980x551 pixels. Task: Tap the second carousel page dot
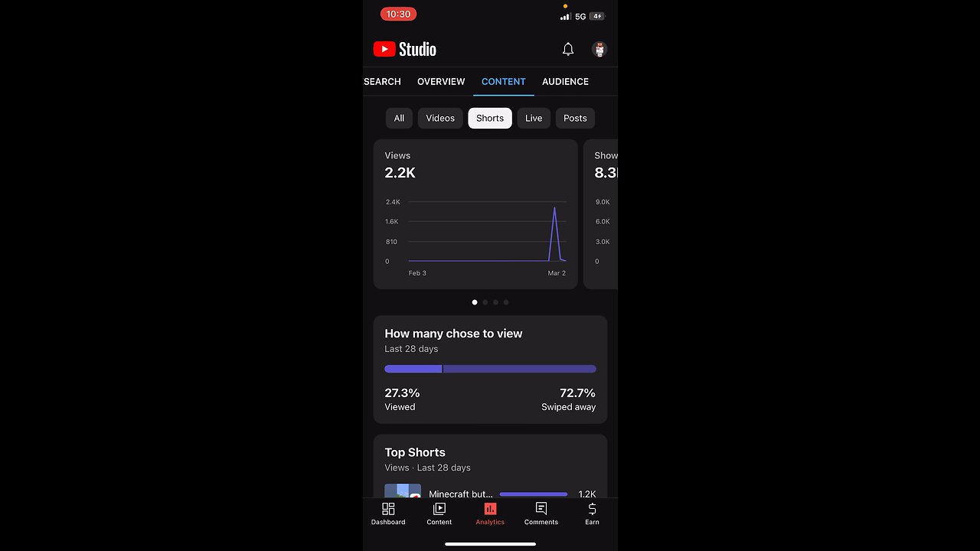[x=485, y=302]
